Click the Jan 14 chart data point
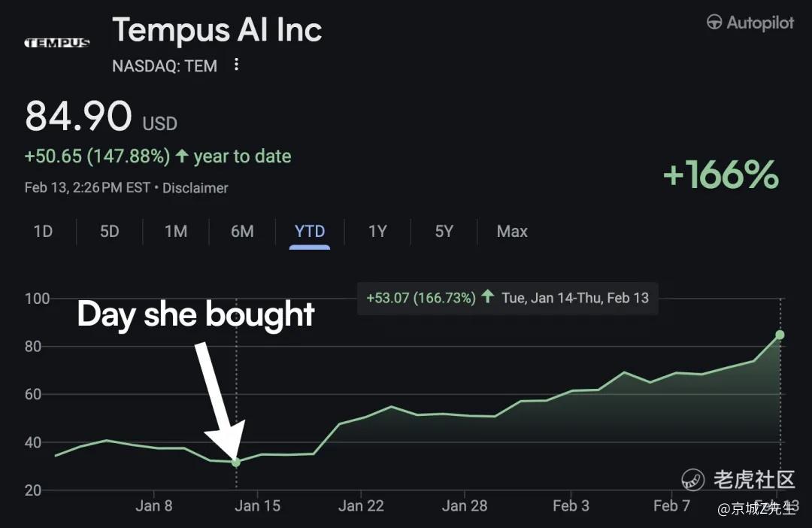 tap(236, 463)
